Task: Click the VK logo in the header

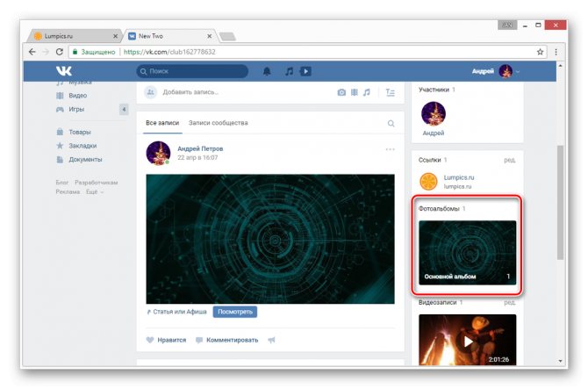Action: point(64,71)
